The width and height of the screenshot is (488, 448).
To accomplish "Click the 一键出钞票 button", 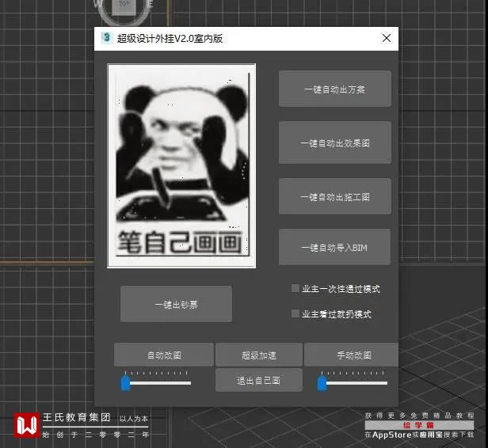I will click(176, 304).
